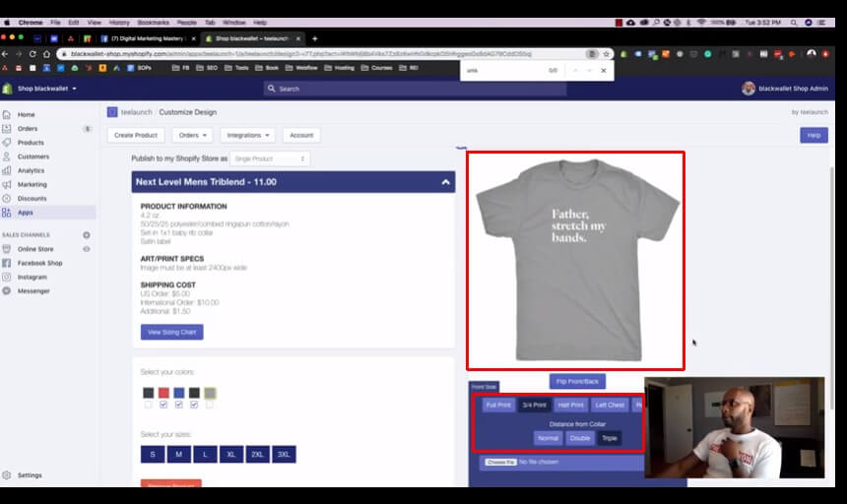Close the find-in-page bar
The height and width of the screenshot is (504, 847).
[x=604, y=71]
